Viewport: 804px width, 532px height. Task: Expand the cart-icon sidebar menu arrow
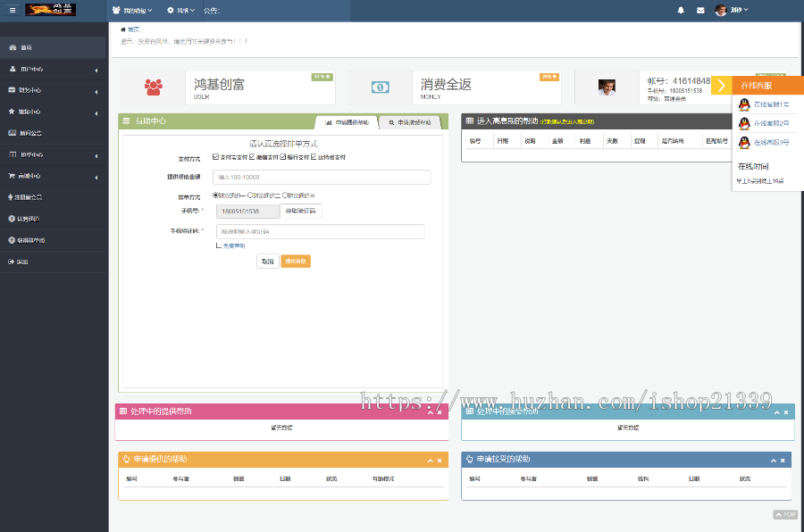coord(96,178)
